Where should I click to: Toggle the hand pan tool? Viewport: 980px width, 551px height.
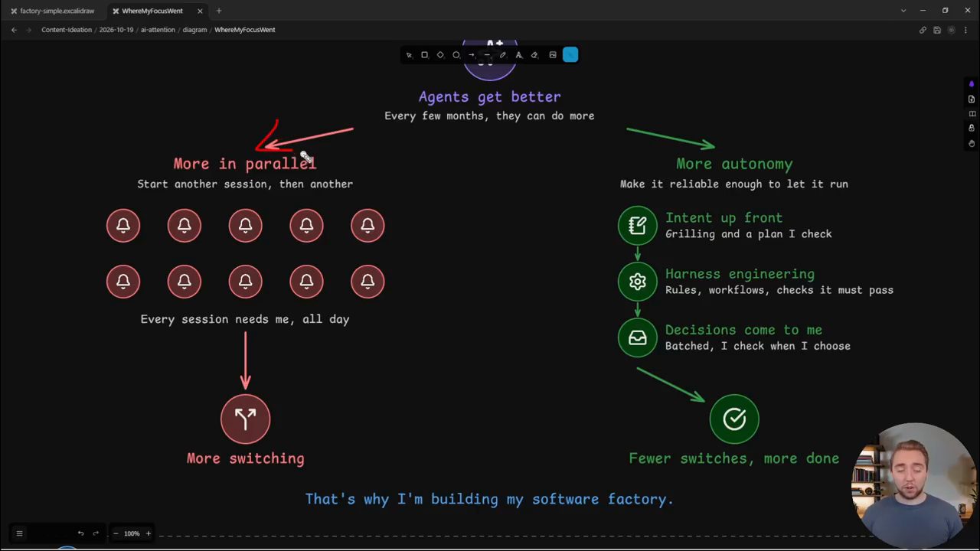(972, 143)
